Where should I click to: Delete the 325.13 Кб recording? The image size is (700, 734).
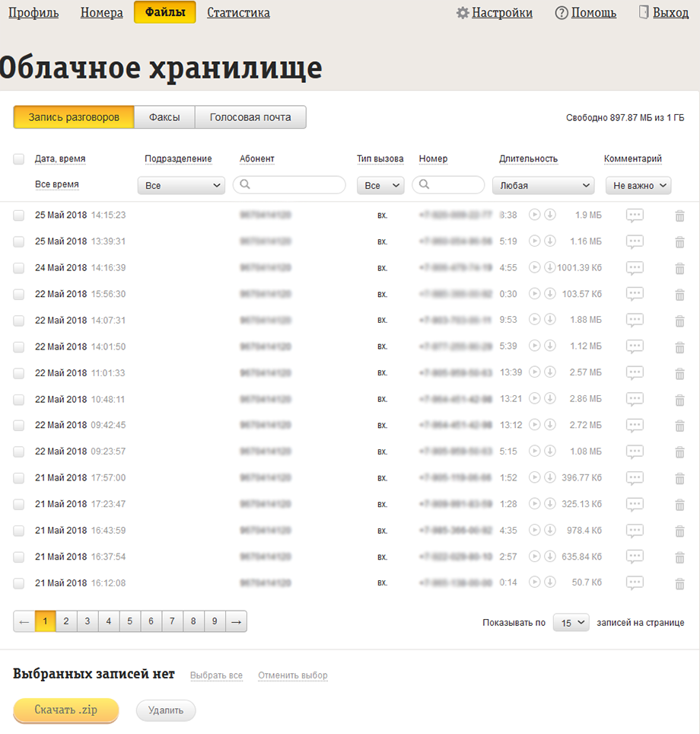(680, 505)
